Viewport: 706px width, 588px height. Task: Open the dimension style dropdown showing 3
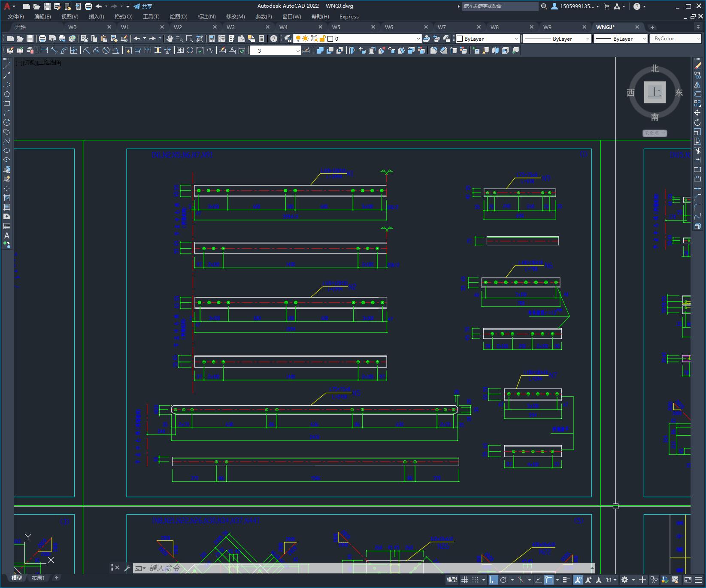click(x=276, y=51)
